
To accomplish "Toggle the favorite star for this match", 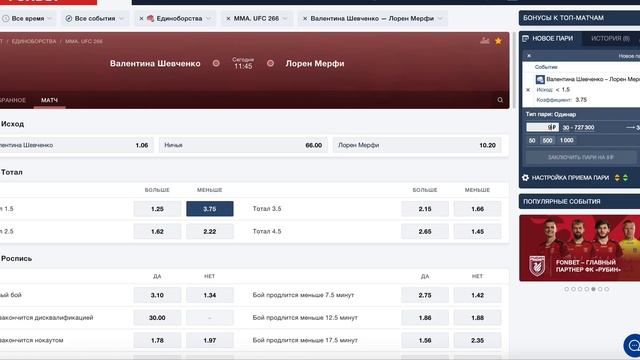I will tap(498, 41).
